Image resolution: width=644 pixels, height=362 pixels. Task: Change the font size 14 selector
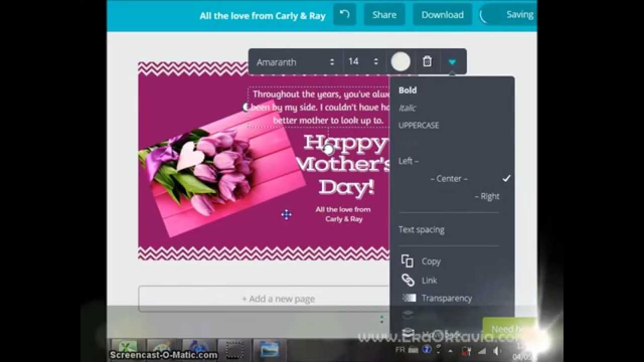363,62
